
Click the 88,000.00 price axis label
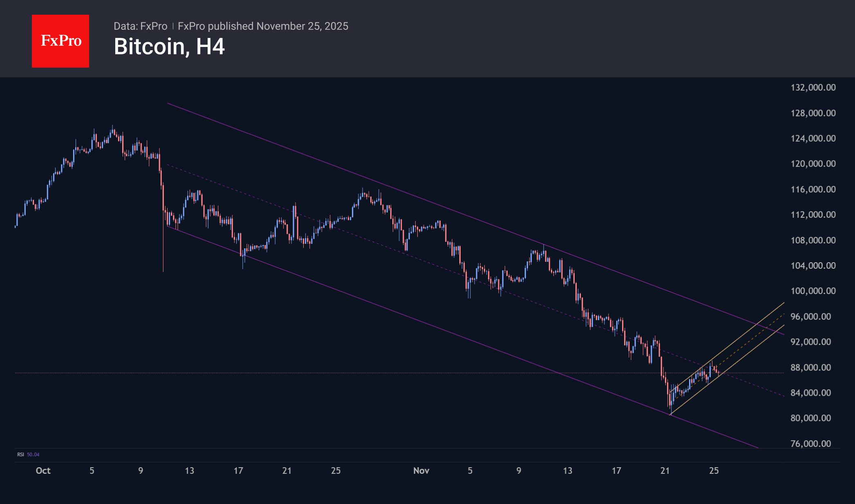tap(810, 367)
